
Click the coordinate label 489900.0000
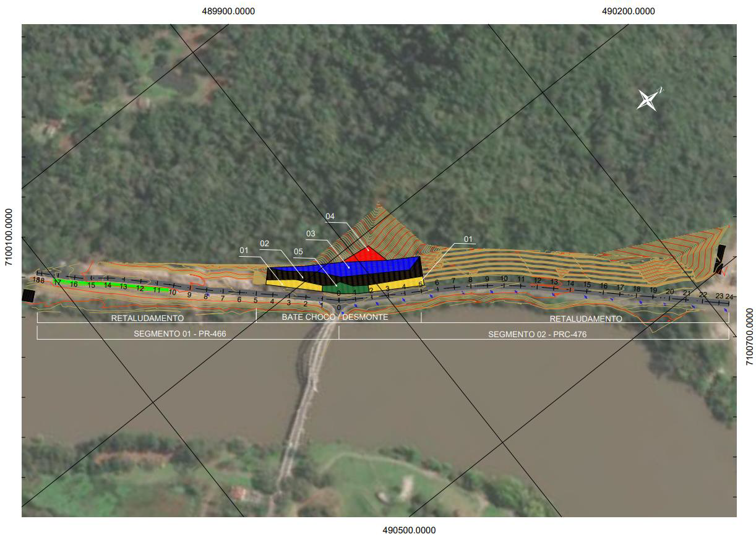pyautogui.click(x=228, y=11)
